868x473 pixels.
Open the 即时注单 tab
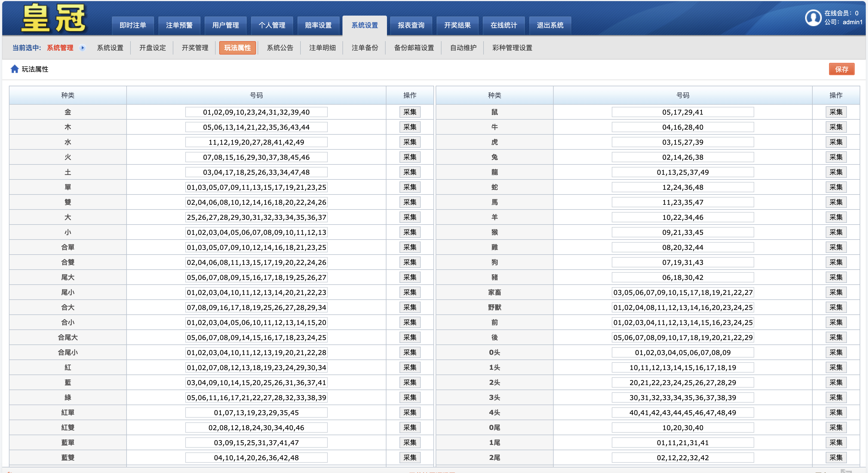(133, 25)
